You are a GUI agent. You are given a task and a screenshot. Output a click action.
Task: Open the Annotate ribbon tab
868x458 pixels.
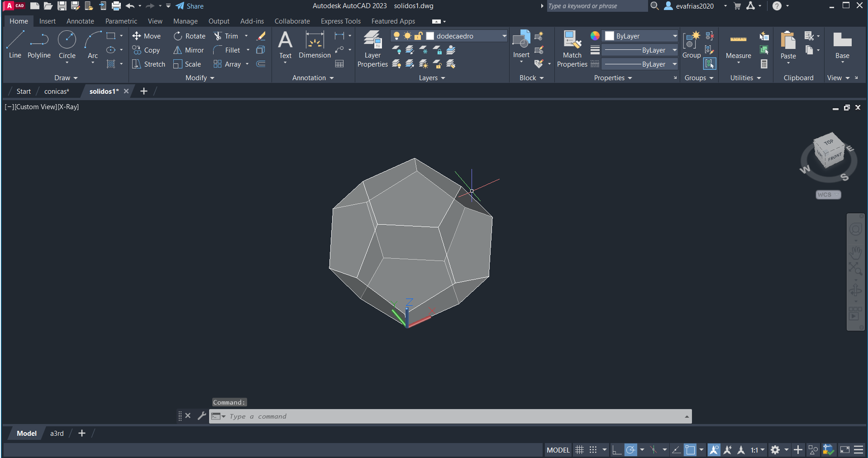click(x=80, y=21)
